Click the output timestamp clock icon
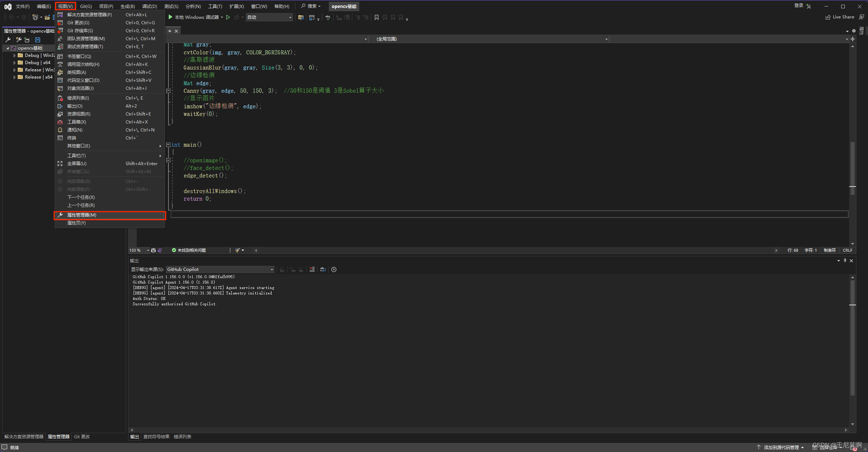 point(334,269)
